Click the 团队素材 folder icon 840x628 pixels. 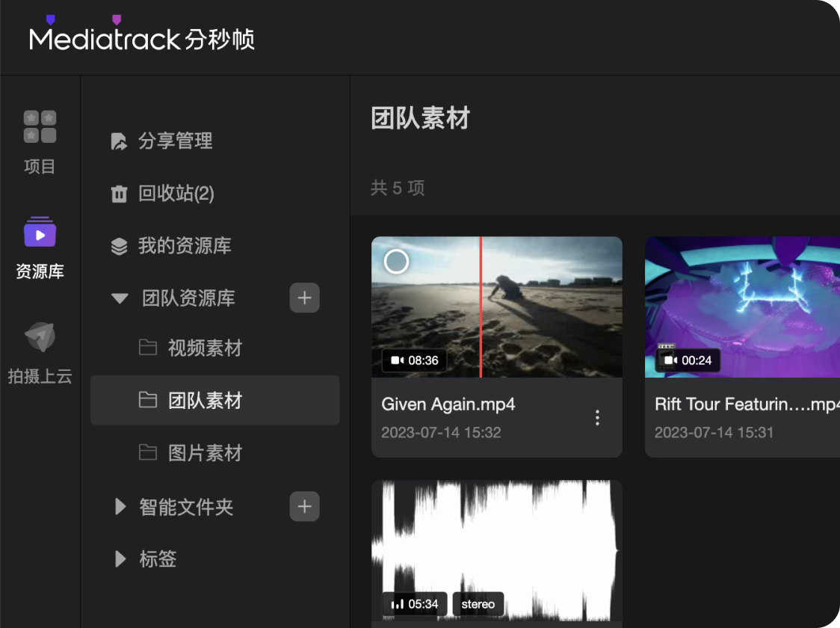pyautogui.click(x=148, y=400)
